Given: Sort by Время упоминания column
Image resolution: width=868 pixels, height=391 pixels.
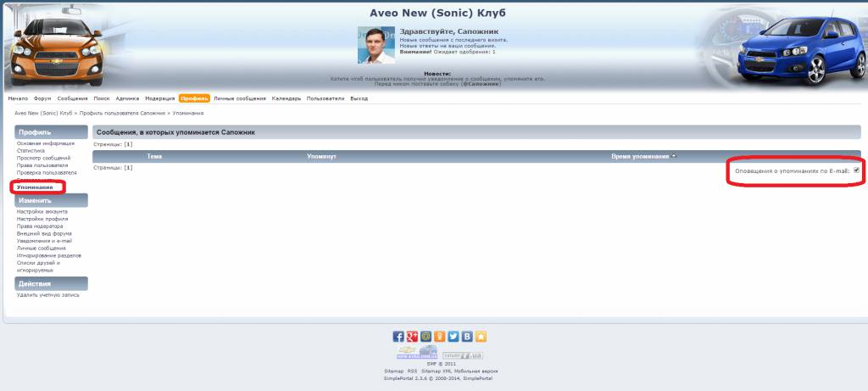Looking at the screenshot, I should tap(640, 157).
